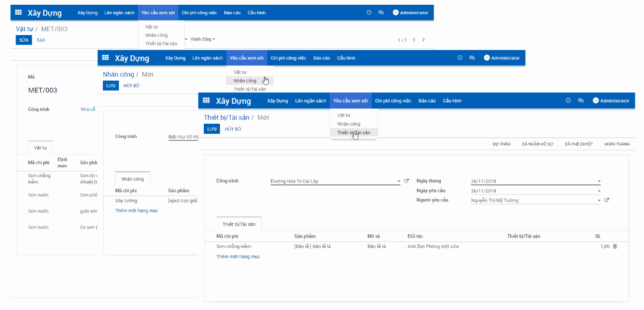Select Thêm một hạng mục to add a line
The height and width of the screenshot is (310, 644).
(x=238, y=256)
